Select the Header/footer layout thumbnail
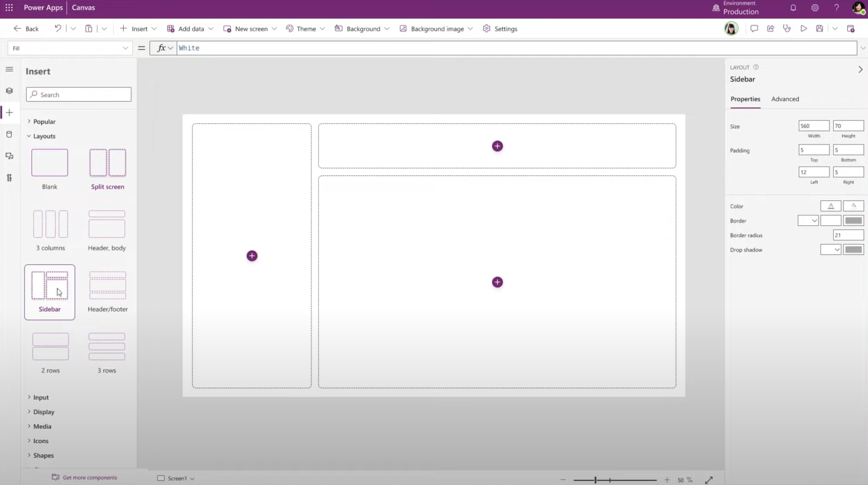This screenshot has height=485, width=868. 107,285
